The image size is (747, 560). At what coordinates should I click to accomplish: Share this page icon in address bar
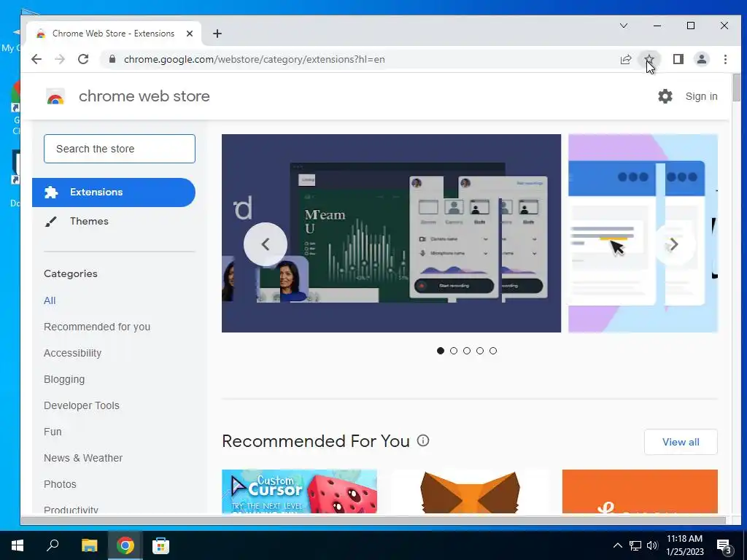625,59
